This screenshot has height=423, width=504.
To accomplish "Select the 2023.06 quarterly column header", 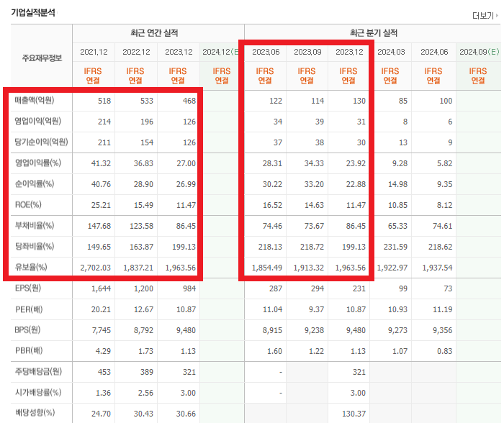I will (266, 52).
